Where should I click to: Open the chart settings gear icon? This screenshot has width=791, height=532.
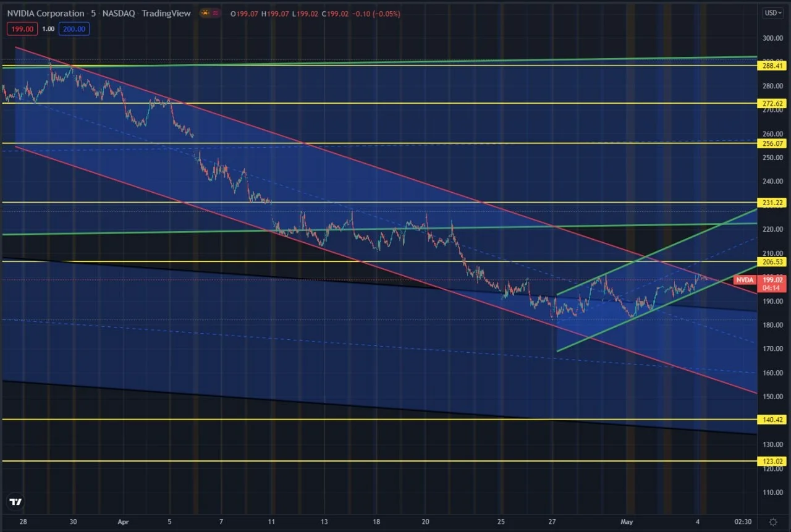[773, 521]
